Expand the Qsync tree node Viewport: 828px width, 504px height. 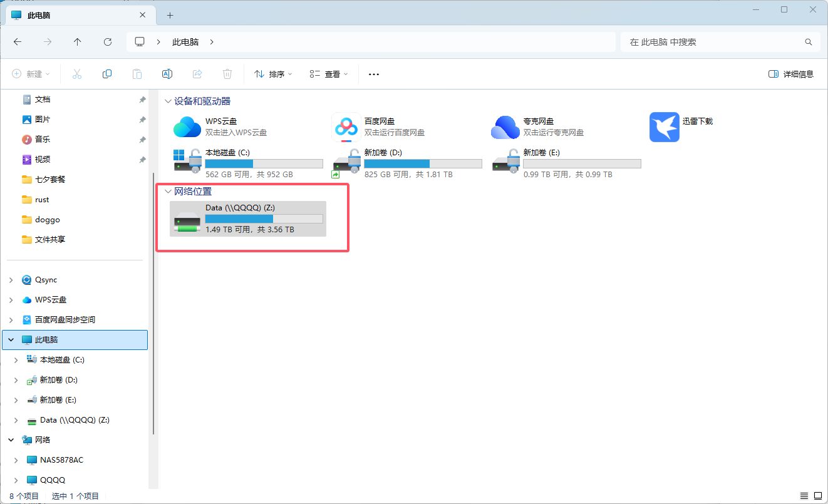11,280
